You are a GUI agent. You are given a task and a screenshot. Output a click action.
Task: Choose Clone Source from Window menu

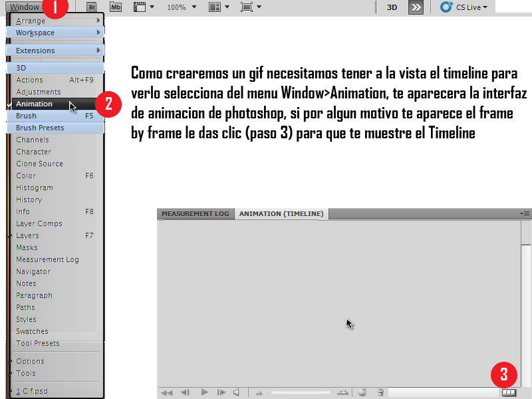pyautogui.click(x=55, y=164)
